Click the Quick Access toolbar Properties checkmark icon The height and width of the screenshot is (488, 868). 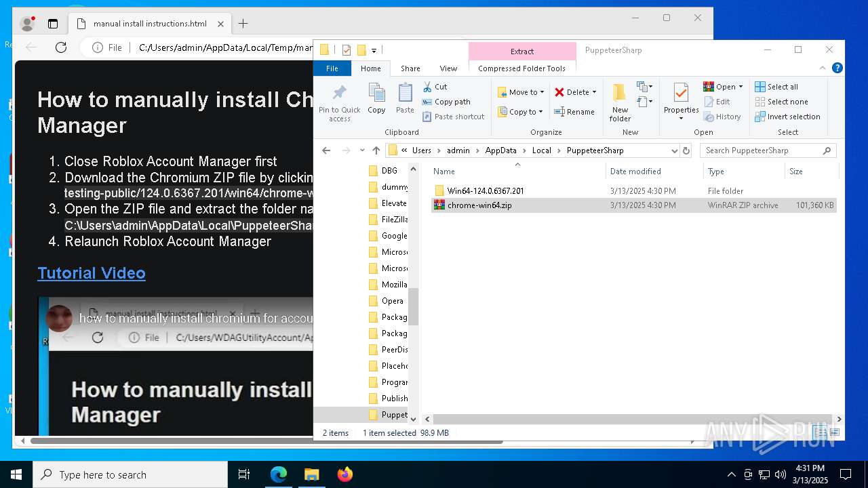coord(347,49)
